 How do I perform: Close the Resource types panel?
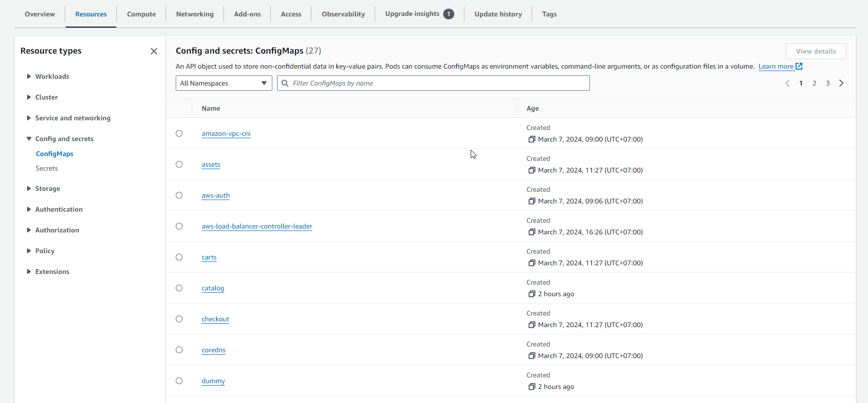[154, 51]
